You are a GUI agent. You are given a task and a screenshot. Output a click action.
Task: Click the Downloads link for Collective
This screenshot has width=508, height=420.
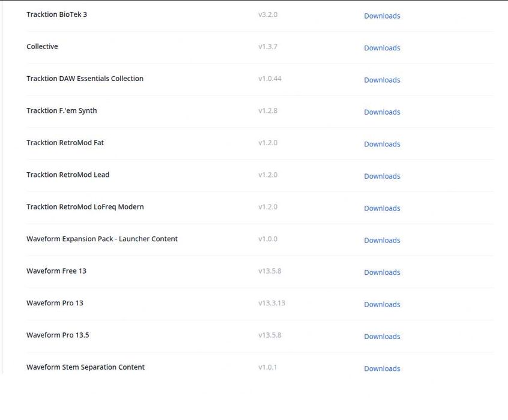[x=382, y=48]
